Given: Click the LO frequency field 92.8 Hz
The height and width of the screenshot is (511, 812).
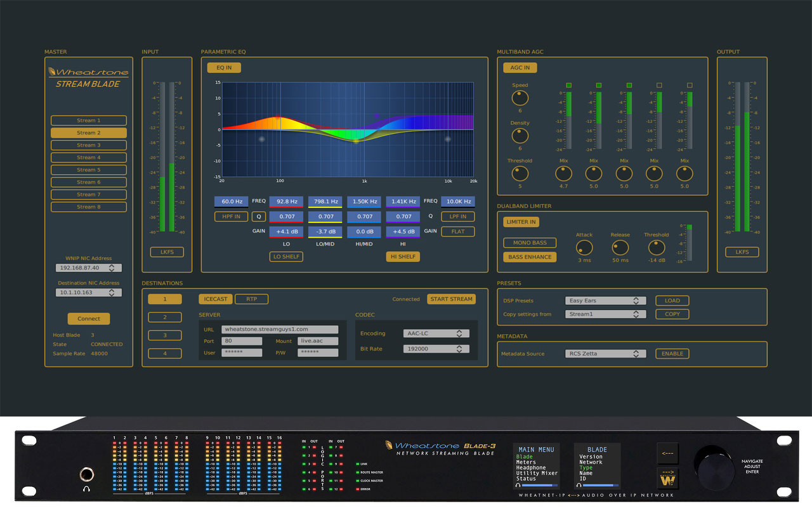Looking at the screenshot, I should (286, 202).
